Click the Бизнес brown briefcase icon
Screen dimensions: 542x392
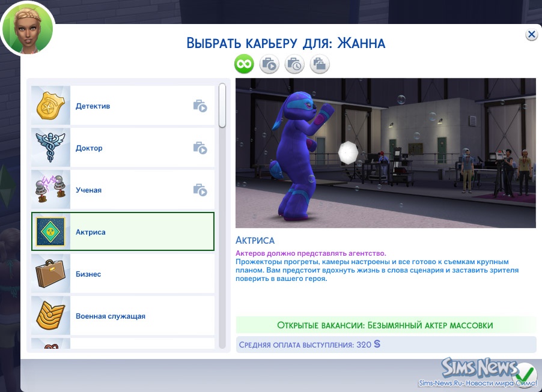(51, 274)
